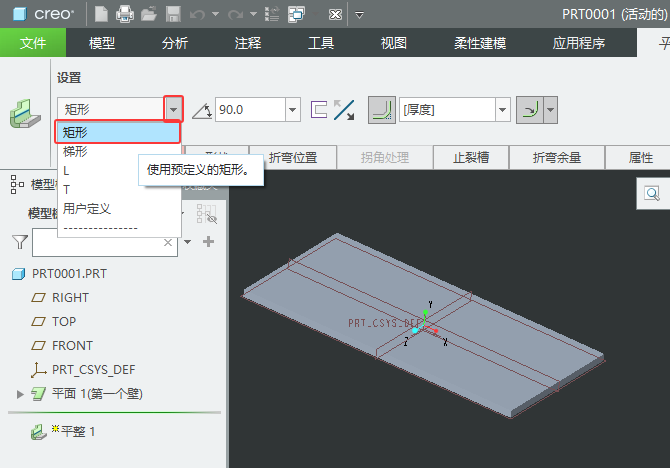Open the [厚度] radius dropdown arrow

coord(503,110)
